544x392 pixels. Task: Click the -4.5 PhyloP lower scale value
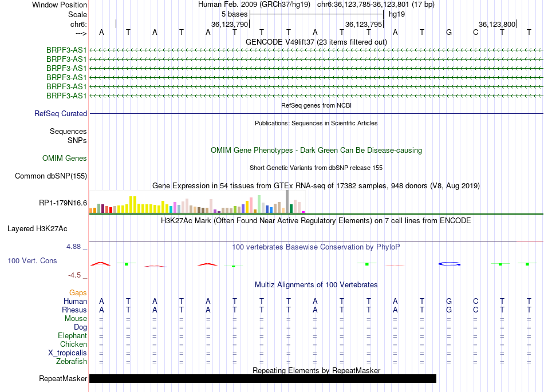pos(74,275)
